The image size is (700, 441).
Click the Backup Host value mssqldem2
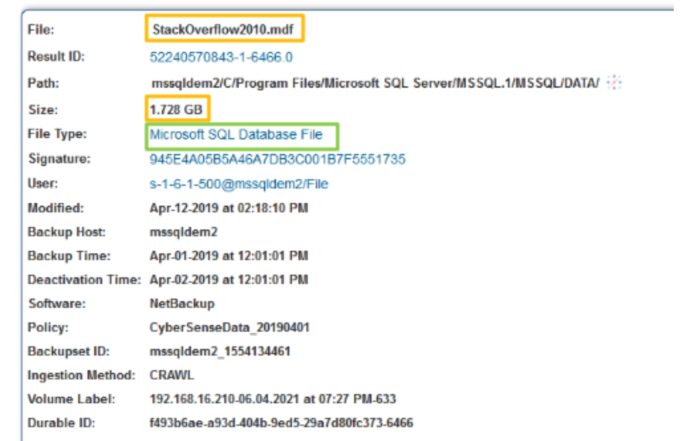[183, 232]
